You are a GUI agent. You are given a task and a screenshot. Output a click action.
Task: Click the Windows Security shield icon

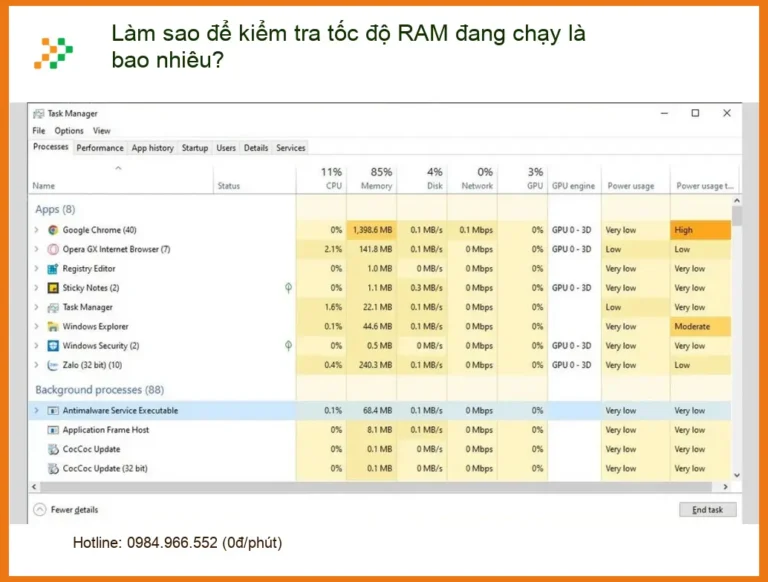point(53,346)
